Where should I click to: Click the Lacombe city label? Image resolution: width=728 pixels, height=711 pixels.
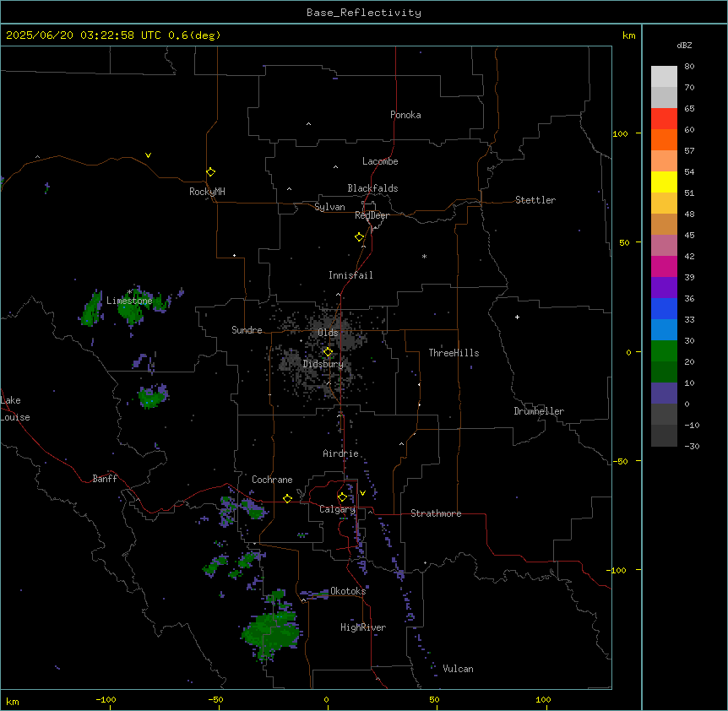tap(380, 161)
